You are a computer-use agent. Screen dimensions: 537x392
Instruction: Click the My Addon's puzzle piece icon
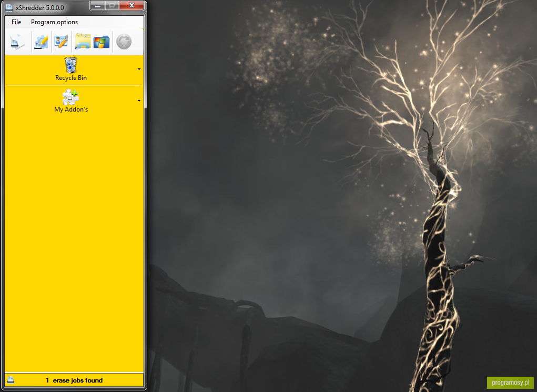pos(70,97)
